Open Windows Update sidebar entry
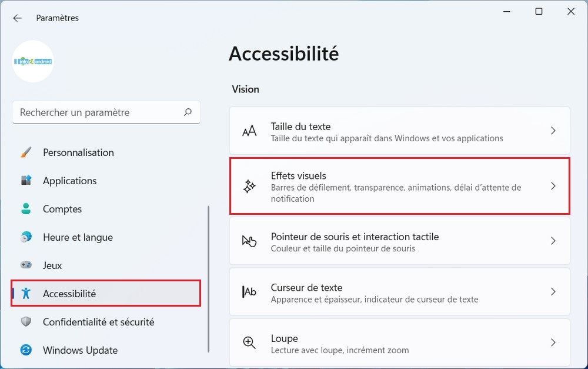Screen dimensions: 588x369 click(80, 350)
